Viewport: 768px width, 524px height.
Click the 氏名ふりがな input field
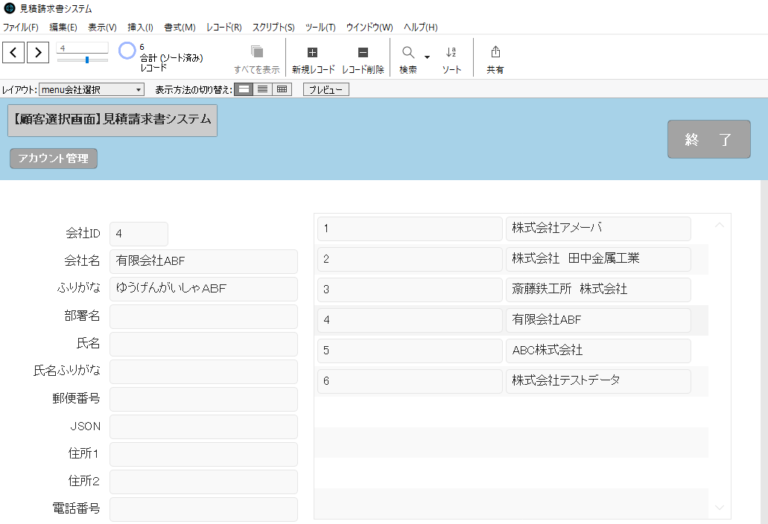tap(203, 371)
